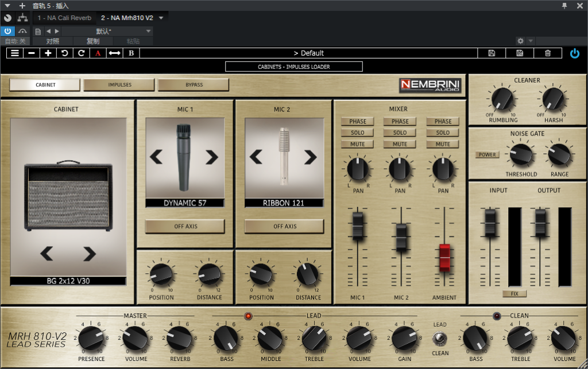
Task: Click the FIX button under meters
Action: 514,294
